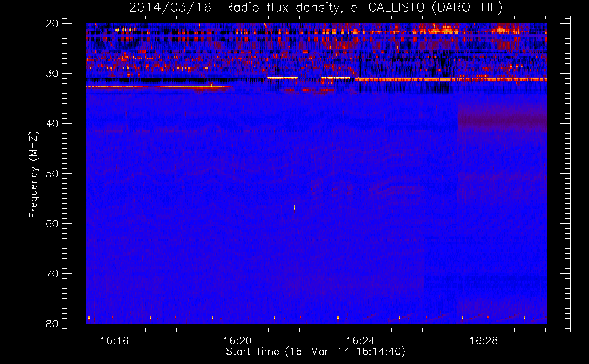The image size is (589, 364).
Task: Click the 50 frequency tick label
Action: (52, 174)
